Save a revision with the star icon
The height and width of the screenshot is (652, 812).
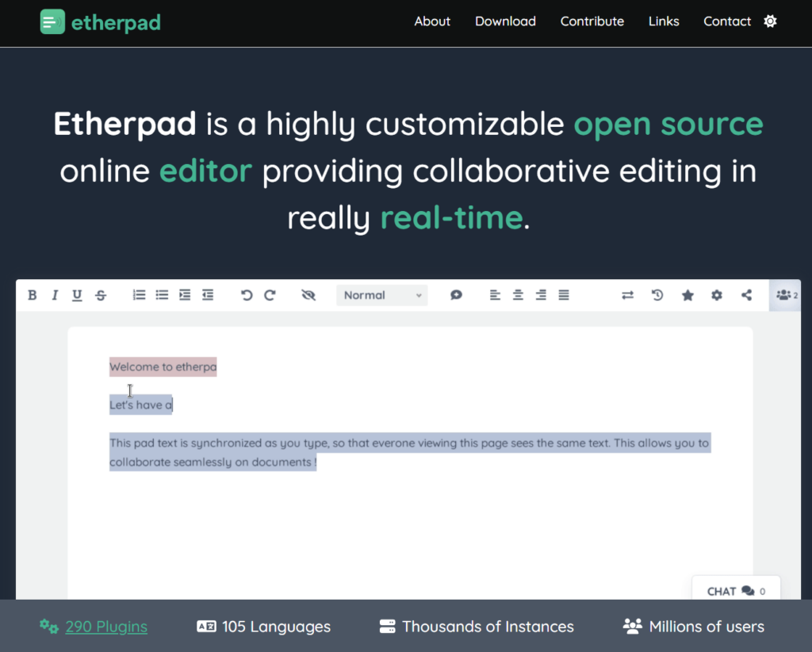(688, 295)
